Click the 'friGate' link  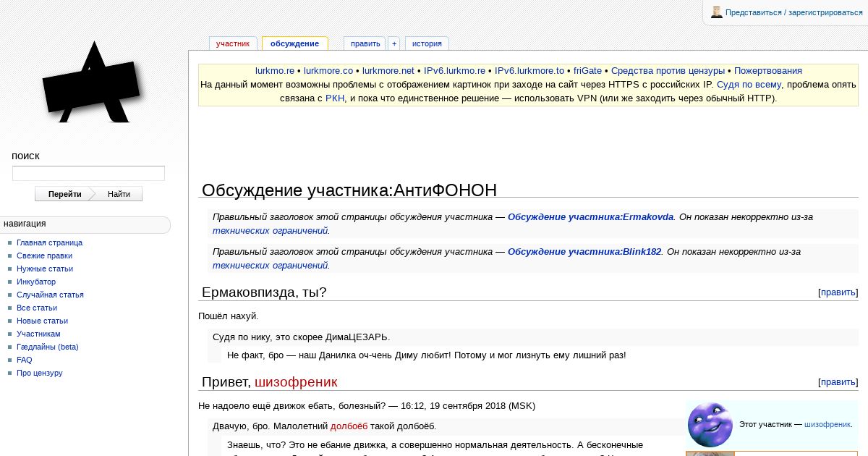click(x=587, y=71)
